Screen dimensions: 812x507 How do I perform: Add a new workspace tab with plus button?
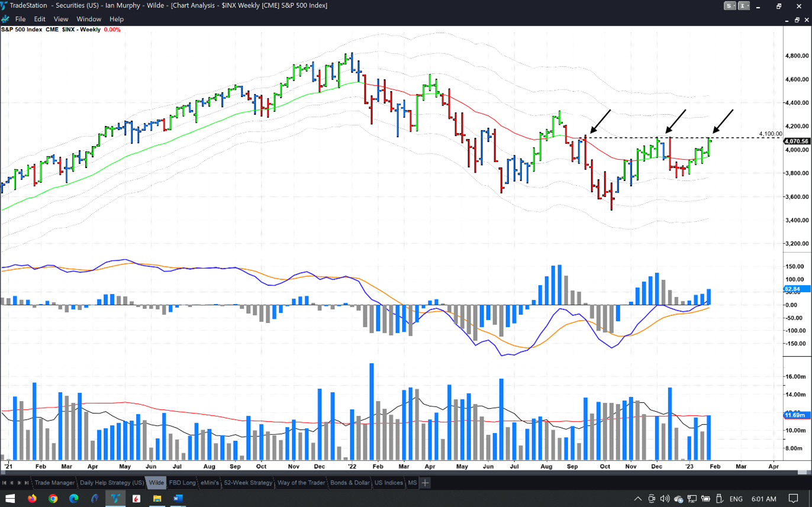[x=425, y=483]
